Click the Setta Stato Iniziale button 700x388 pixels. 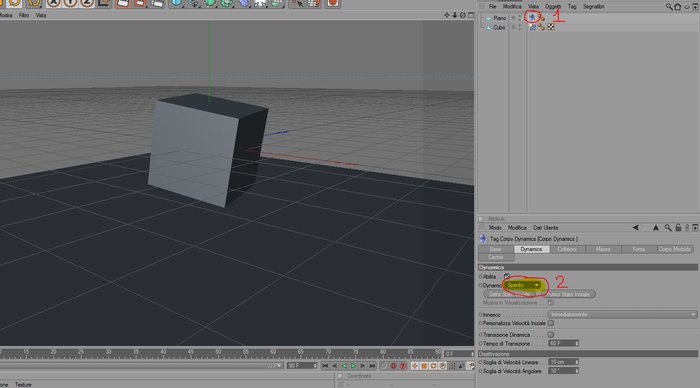pyautogui.click(x=510, y=294)
